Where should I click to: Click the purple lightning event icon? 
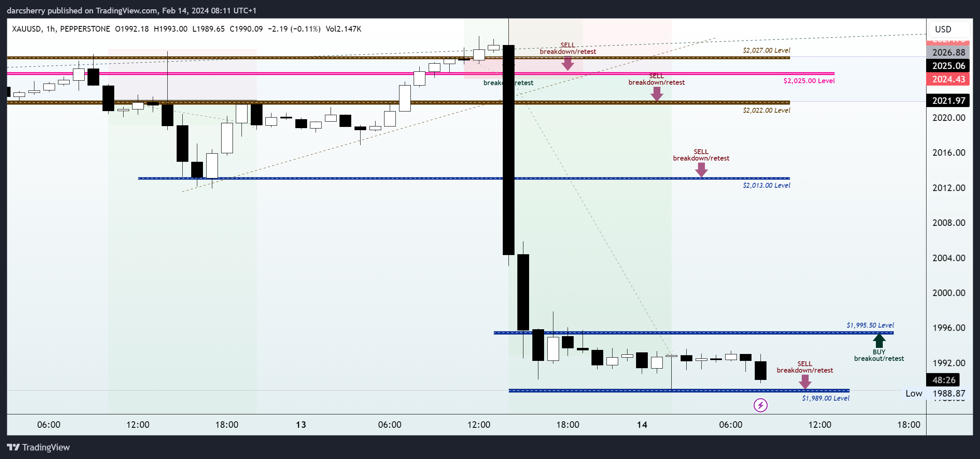point(760,405)
